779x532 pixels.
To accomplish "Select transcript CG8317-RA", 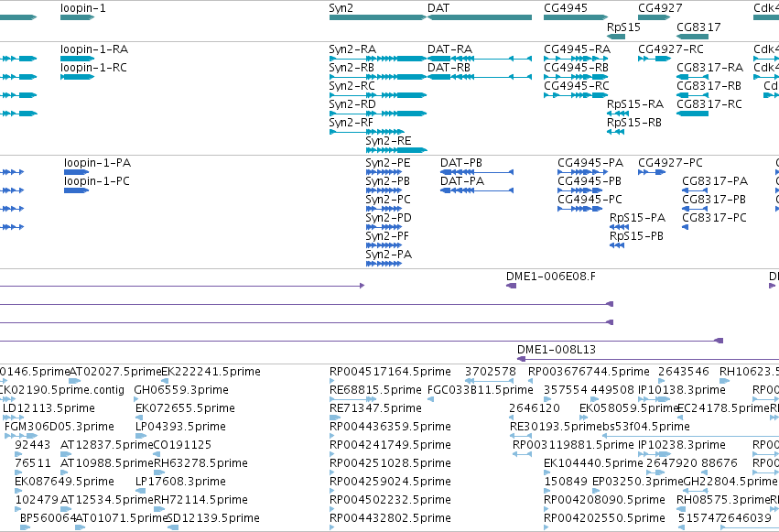I will point(692,77).
